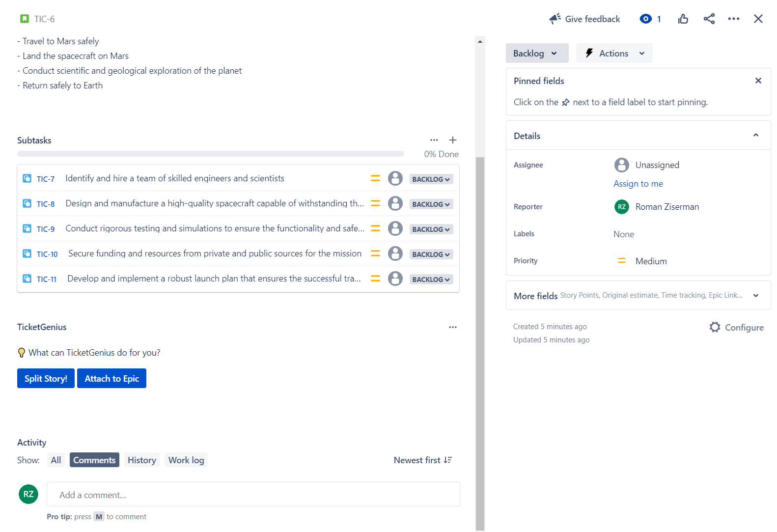Collapse the Details section chevron
The height and width of the screenshot is (532, 777).
click(756, 135)
